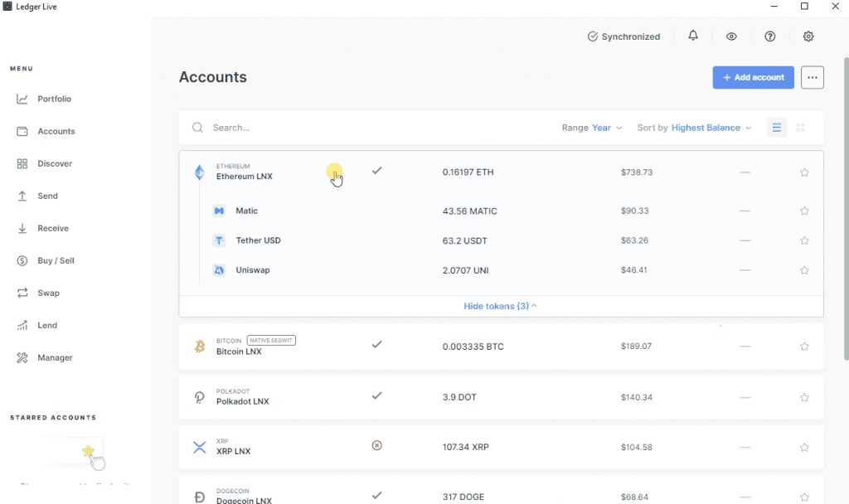Click the Uniswap token icon
The image size is (849, 504).
pos(219,270)
